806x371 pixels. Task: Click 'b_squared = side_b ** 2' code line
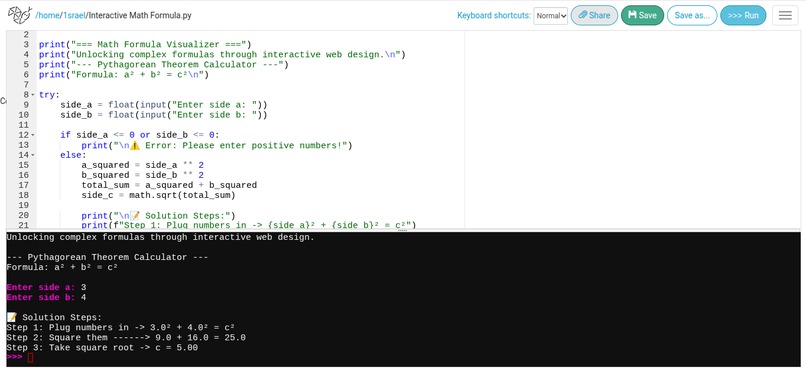coord(142,175)
